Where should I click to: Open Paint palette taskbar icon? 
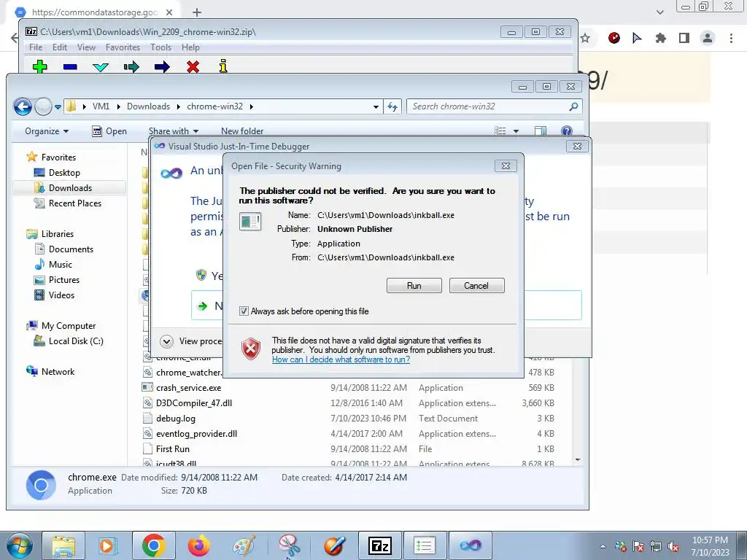coord(244,545)
